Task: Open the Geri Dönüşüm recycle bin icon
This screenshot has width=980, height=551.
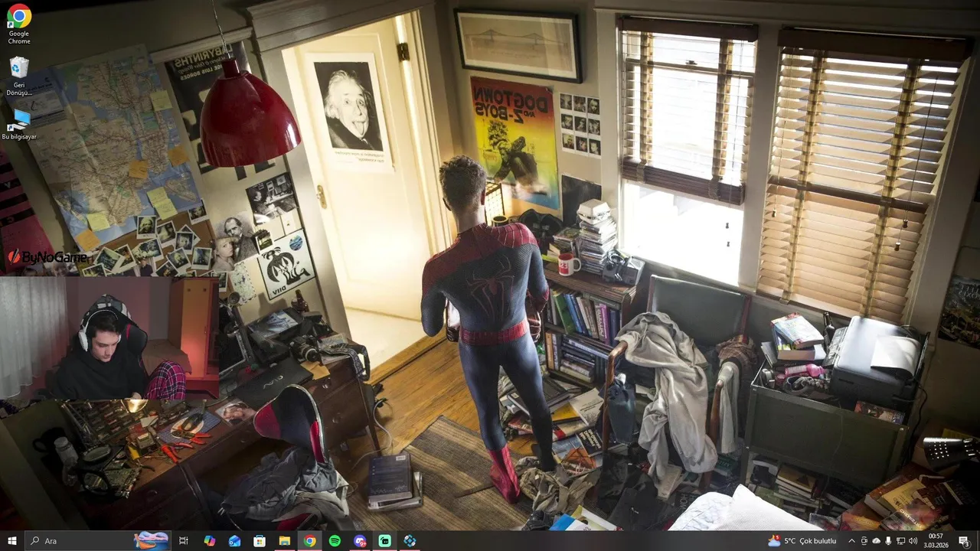Action: pos(19,76)
